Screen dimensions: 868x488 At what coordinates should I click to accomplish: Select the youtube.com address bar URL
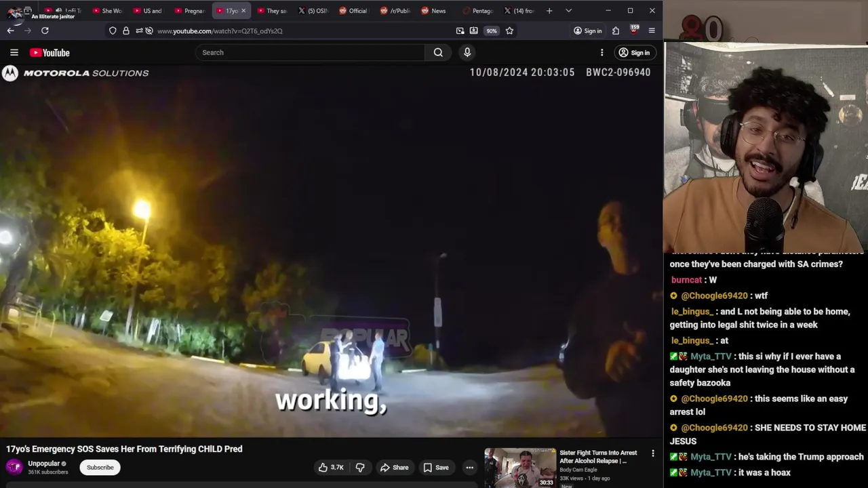click(x=220, y=30)
